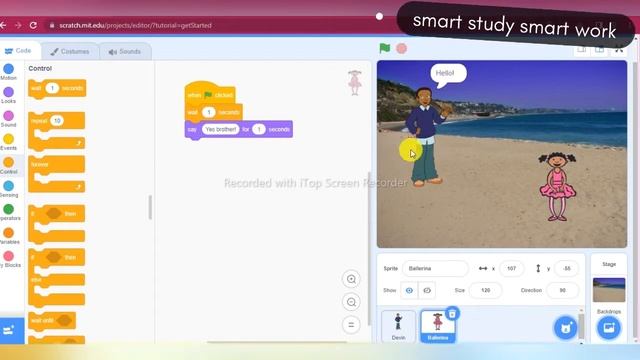Select the Stage backdrop thumbnail

pyautogui.click(x=609, y=290)
